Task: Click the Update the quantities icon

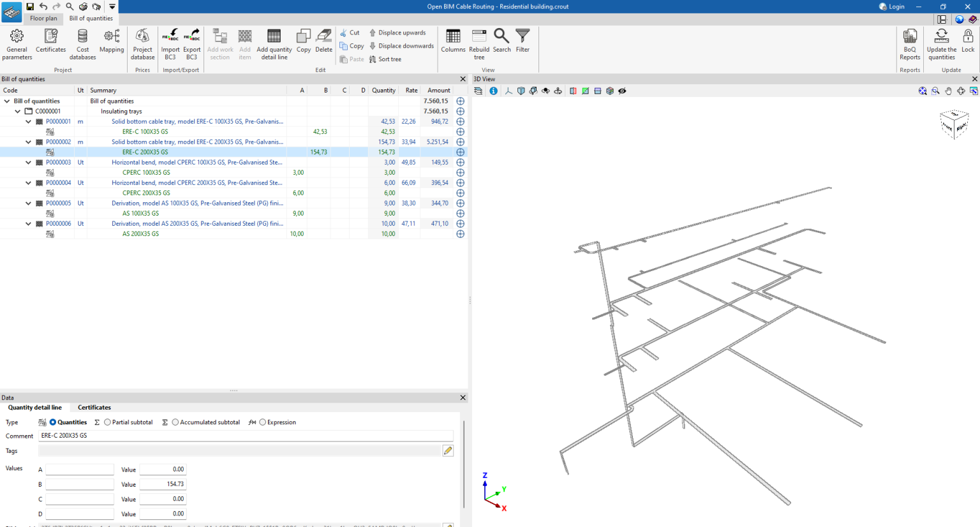Action: [941, 43]
